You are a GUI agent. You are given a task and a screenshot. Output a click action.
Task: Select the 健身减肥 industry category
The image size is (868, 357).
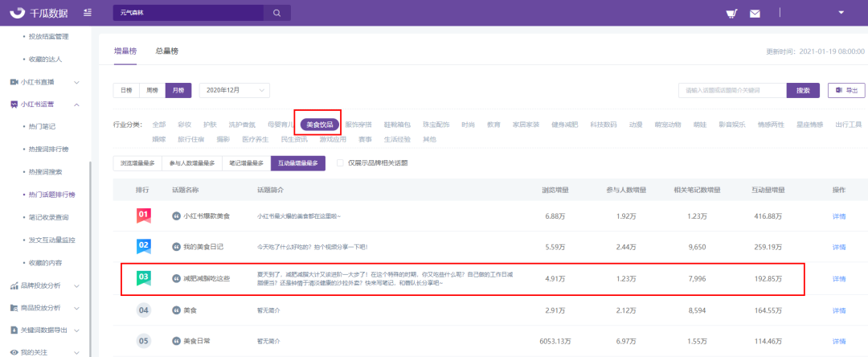[565, 125]
